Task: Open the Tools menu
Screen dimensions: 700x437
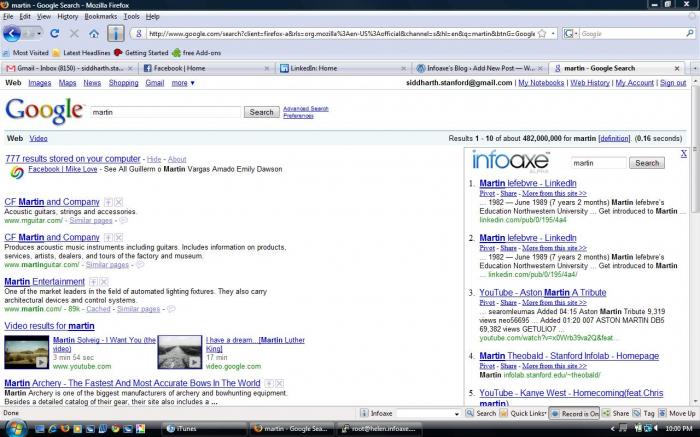Action: coord(131,17)
